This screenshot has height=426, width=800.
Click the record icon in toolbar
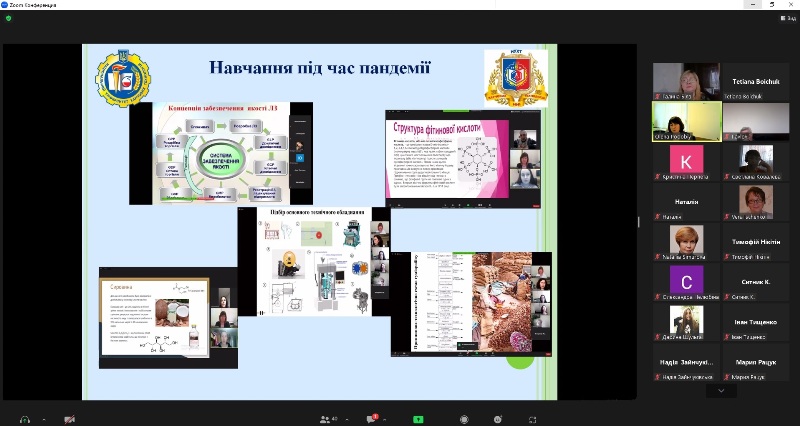[x=464, y=419]
